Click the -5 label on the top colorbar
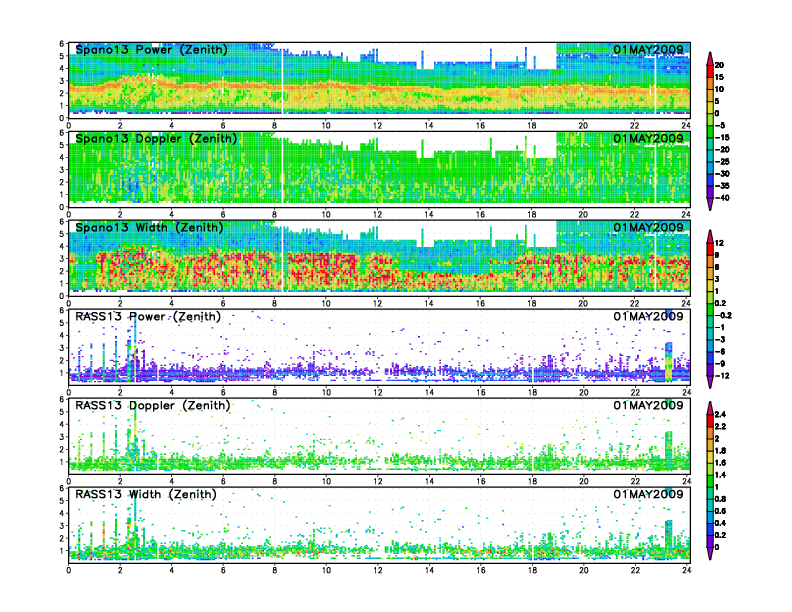 720,126
